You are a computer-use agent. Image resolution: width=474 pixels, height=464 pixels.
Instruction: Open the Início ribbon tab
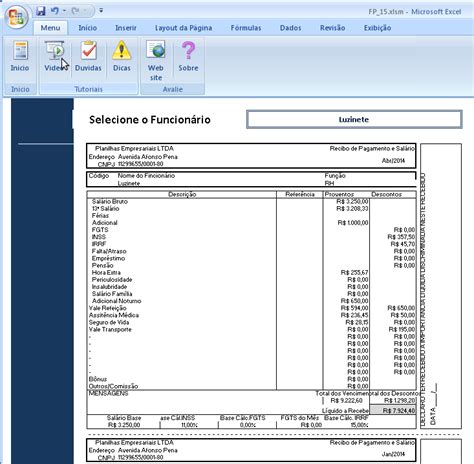coord(88,28)
